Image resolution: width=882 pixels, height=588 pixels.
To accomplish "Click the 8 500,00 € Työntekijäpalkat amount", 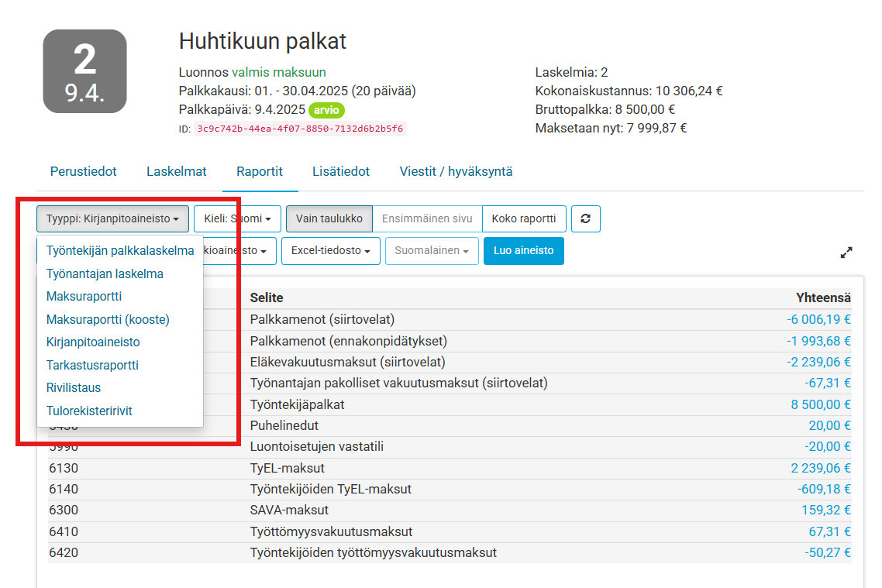I will pyautogui.click(x=821, y=404).
